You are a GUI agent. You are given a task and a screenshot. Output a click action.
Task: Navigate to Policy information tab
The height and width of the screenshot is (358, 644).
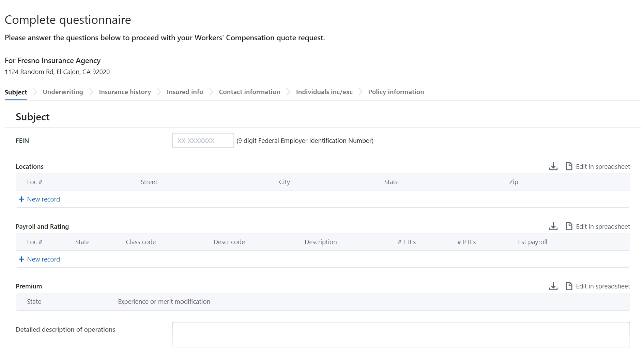(396, 92)
